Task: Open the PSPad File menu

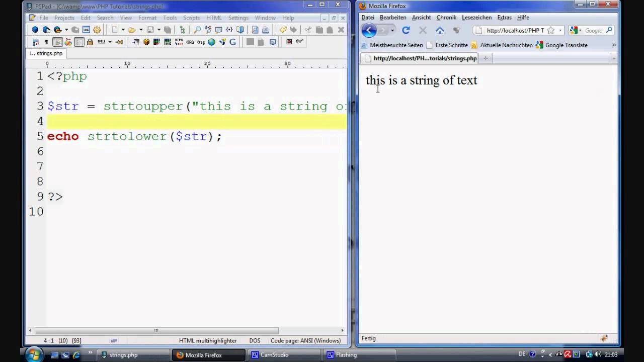Action: 44,18
